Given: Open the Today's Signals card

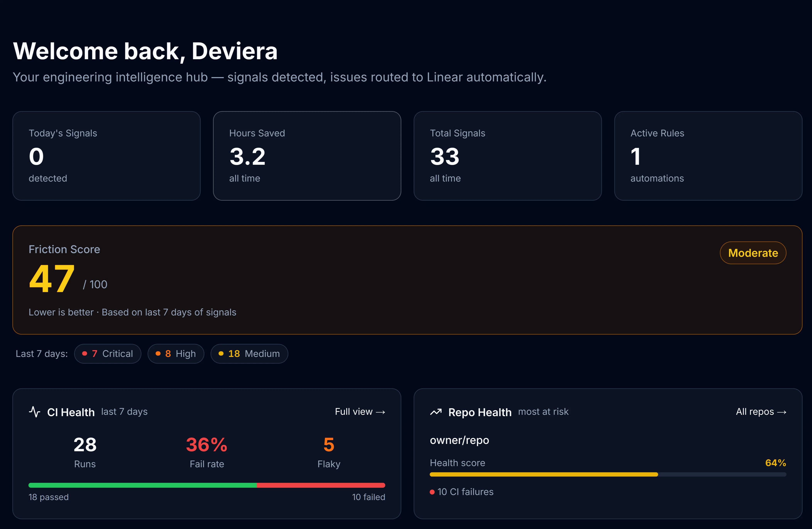Looking at the screenshot, I should (106, 156).
